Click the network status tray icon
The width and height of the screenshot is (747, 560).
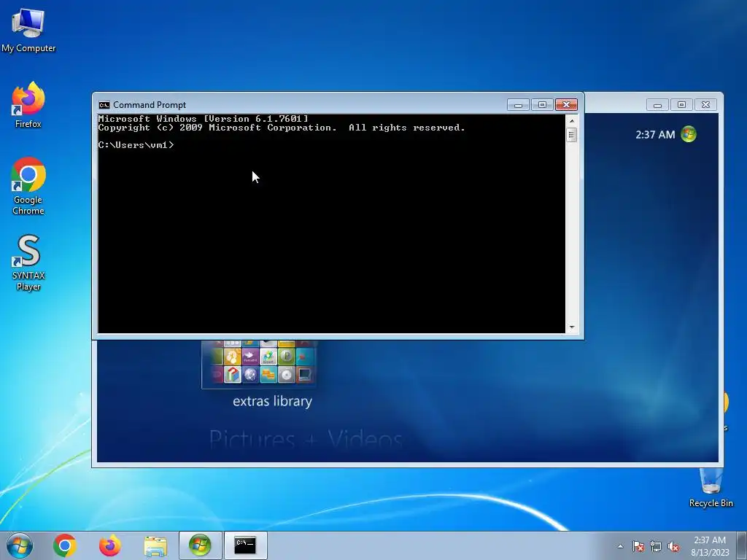coord(656,547)
